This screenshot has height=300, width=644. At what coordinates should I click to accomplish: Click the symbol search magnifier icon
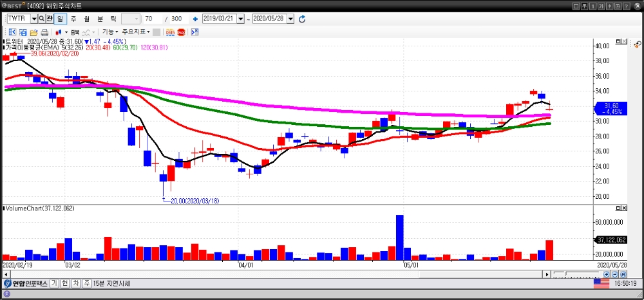(x=41, y=19)
